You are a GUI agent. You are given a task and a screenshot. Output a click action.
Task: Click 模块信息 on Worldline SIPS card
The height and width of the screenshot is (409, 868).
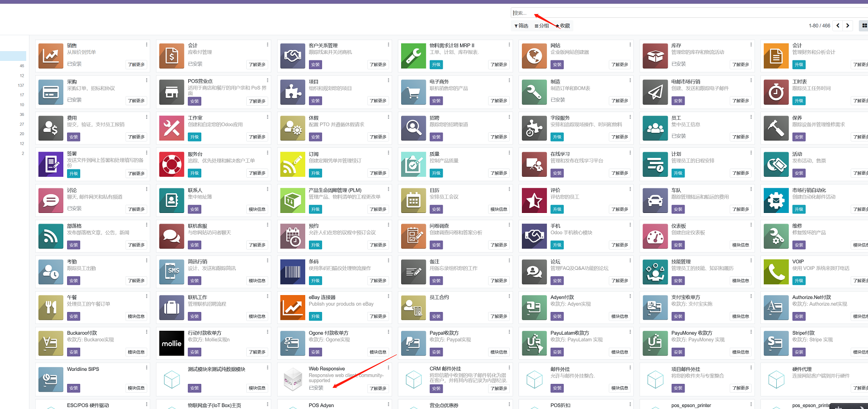pos(136,388)
